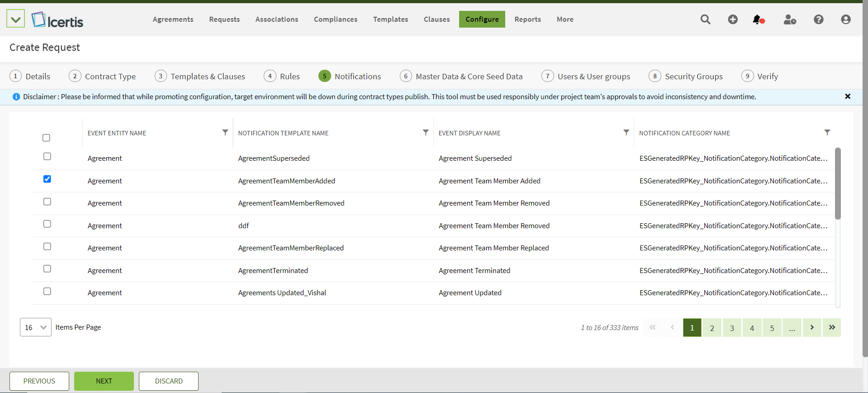Filter the Event Entity Name column

point(225,133)
